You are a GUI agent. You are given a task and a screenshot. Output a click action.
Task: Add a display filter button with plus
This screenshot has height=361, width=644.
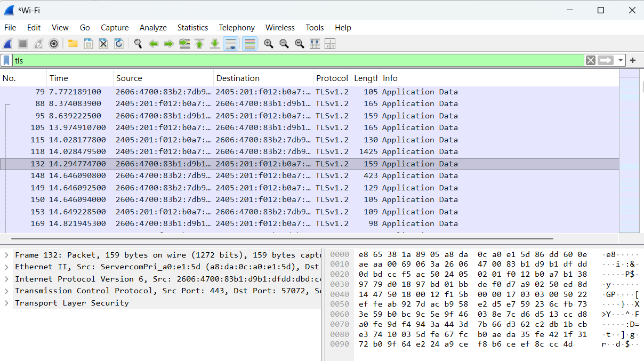coord(633,60)
